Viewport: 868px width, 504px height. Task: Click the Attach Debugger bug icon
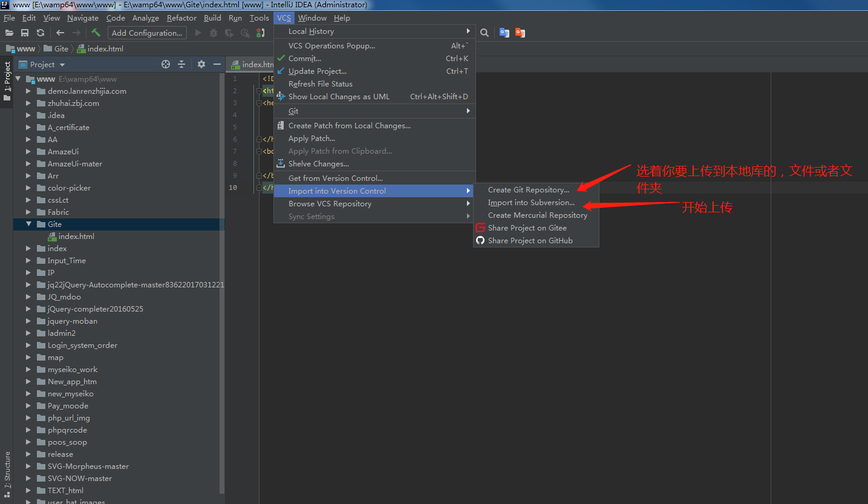[261, 33]
